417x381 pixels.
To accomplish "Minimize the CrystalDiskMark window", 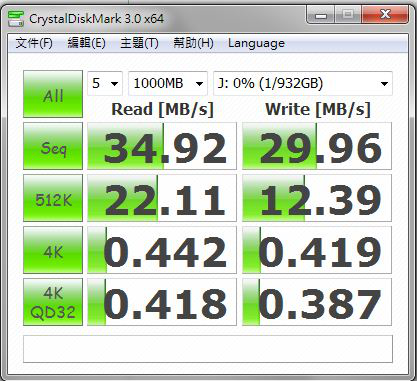I will coord(320,15).
